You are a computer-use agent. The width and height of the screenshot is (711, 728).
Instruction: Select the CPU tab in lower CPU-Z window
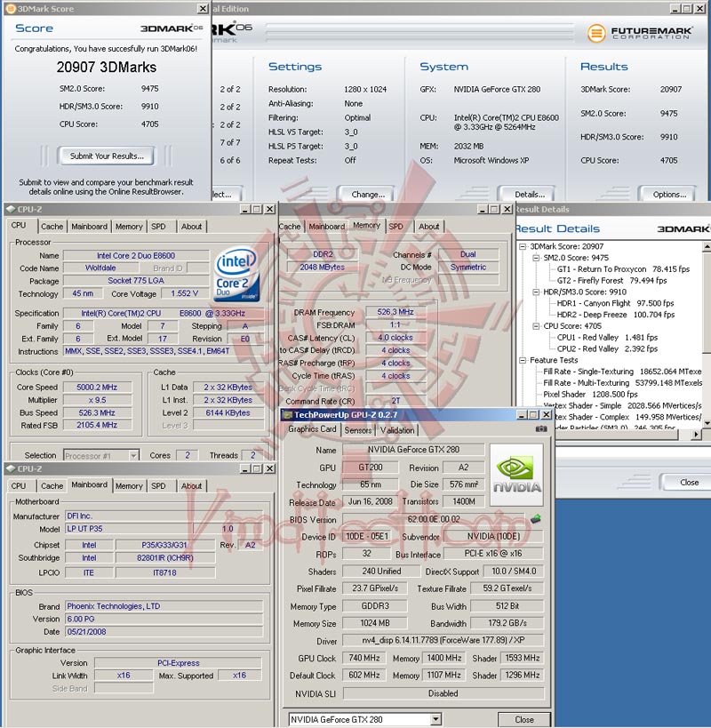click(19, 486)
